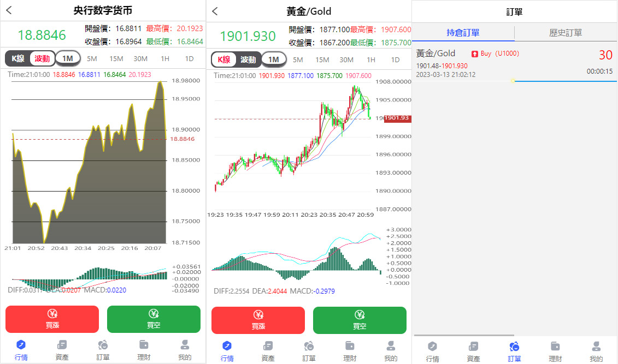Tap green 買空 button for 央行数字货币
The image size is (618, 364).
coord(154,319)
